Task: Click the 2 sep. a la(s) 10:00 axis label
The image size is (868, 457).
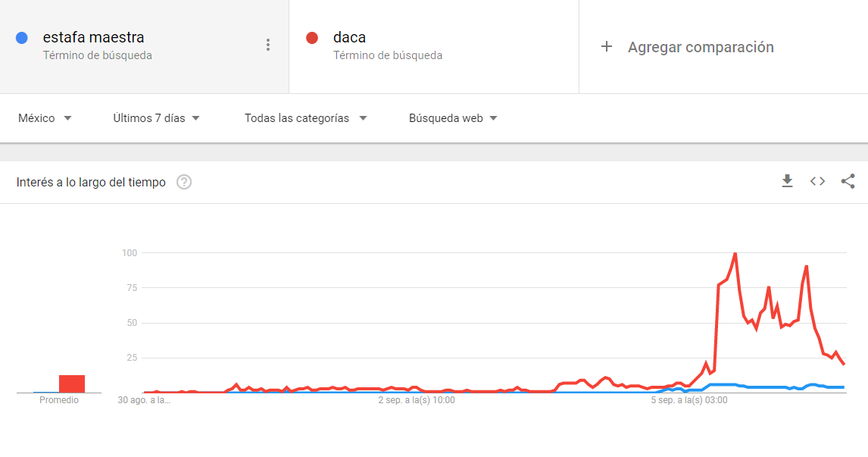Action: click(417, 400)
